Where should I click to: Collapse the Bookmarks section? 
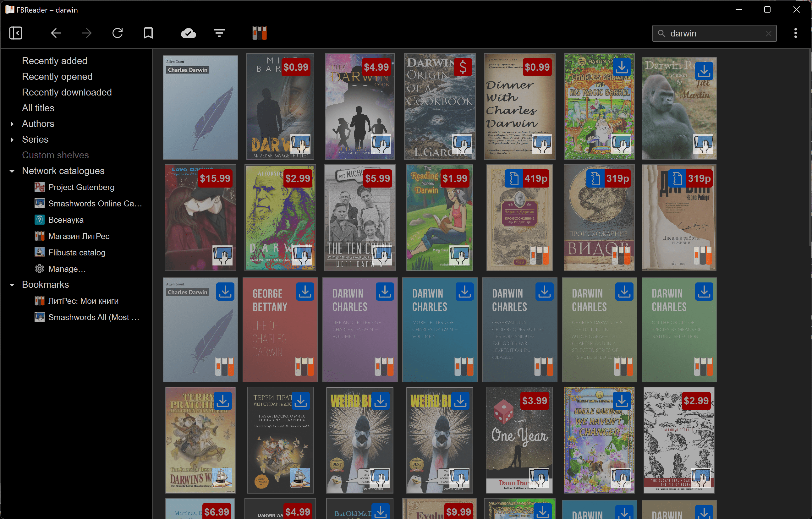(x=12, y=285)
